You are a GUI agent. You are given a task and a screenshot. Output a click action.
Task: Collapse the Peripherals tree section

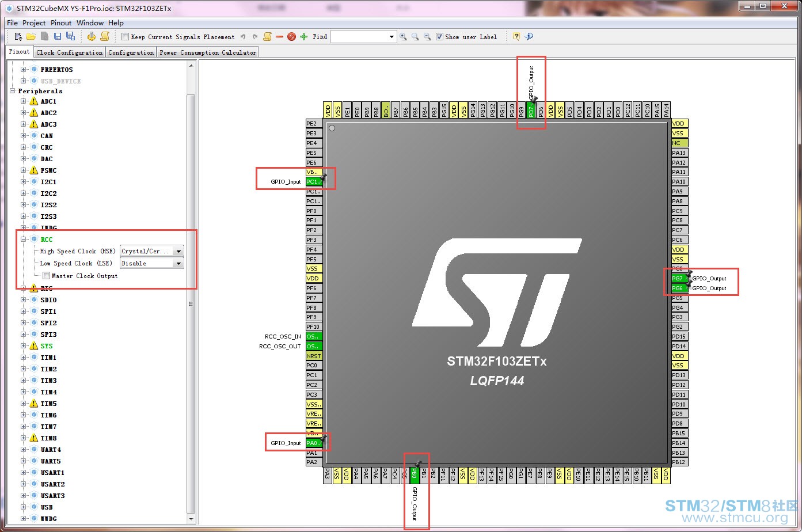coord(13,91)
